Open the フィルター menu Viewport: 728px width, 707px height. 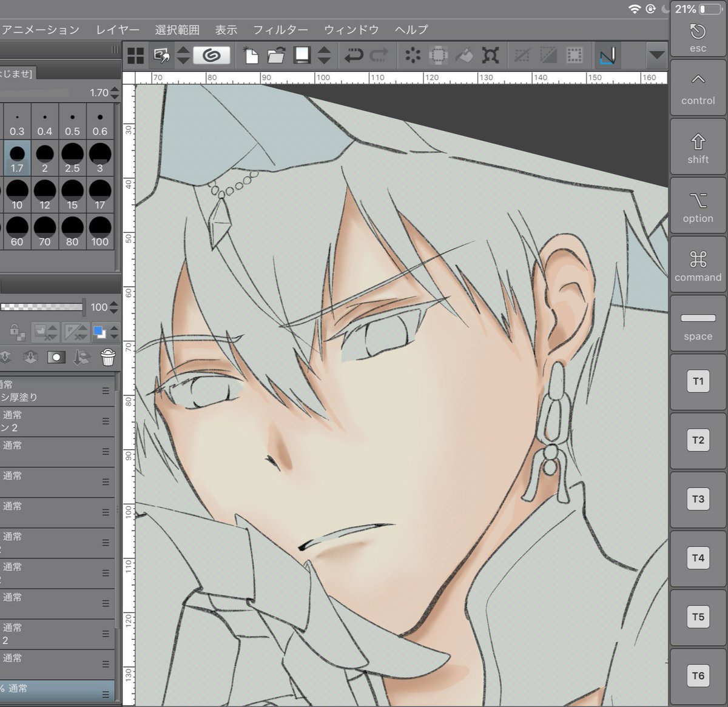pyautogui.click(x=280, y=29)
